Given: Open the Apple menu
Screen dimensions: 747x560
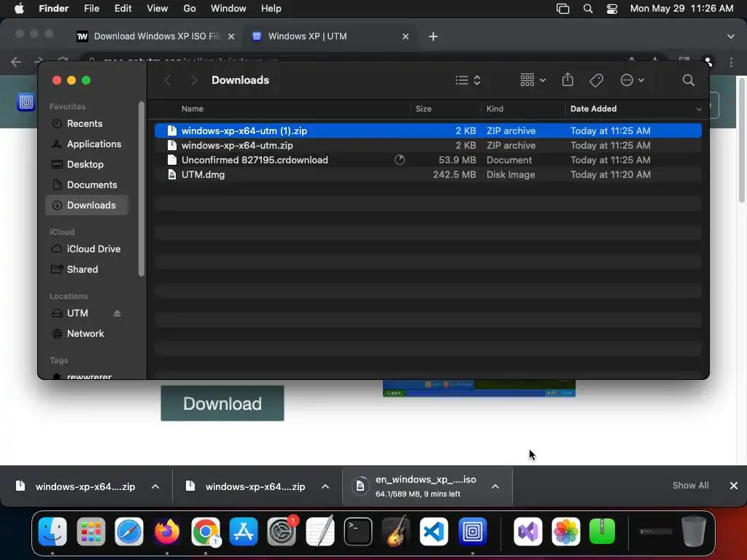Looking at the screenshot, I should [x=19, y=9].
